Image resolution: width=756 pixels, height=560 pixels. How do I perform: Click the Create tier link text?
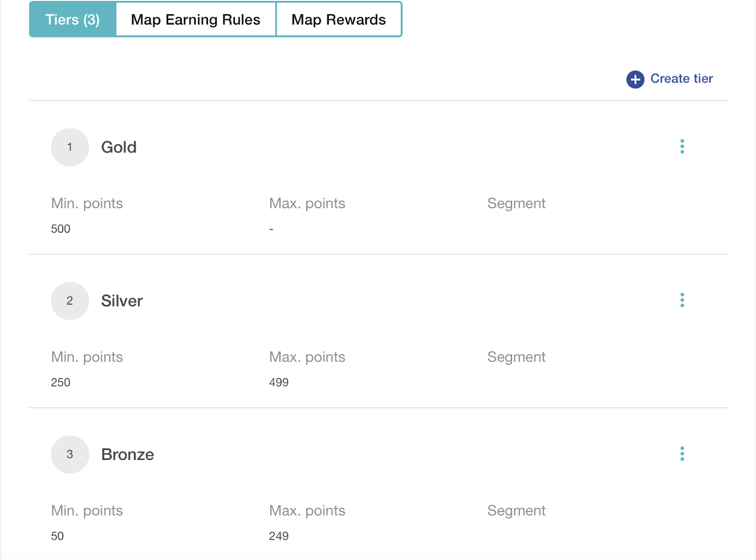coord(681,78)
